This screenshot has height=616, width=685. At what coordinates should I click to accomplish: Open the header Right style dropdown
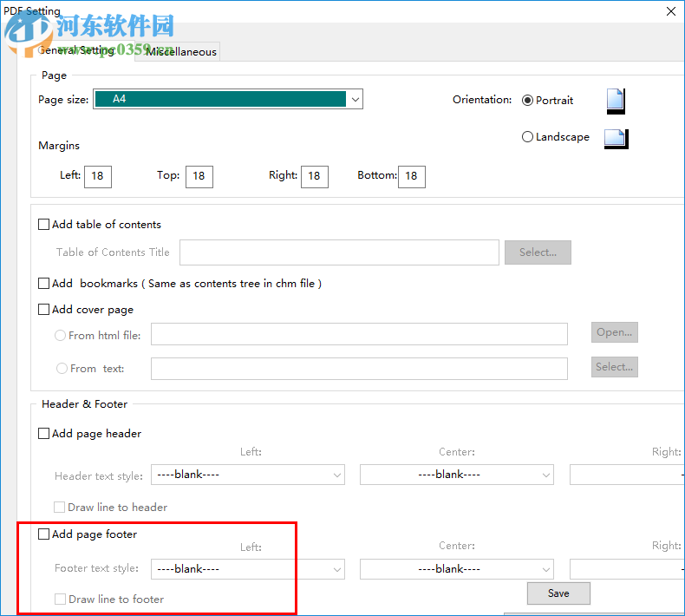click(627, 475)
